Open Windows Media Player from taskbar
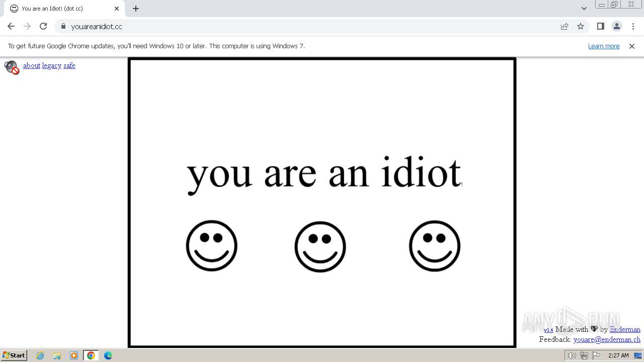This screenshot has height=362, width=644. click(x=74, y=355)
